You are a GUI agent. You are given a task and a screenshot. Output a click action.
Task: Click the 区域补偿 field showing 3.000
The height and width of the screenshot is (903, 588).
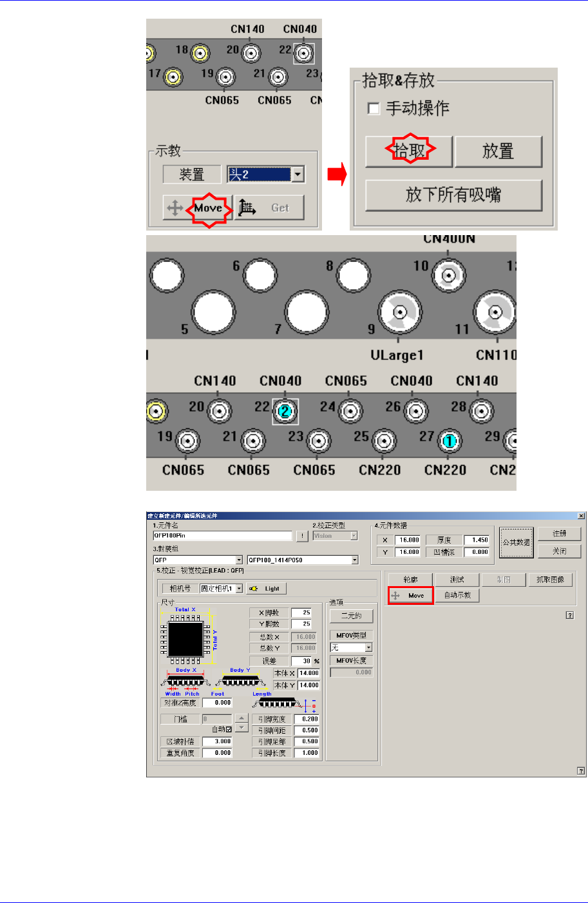coord(217,741)
